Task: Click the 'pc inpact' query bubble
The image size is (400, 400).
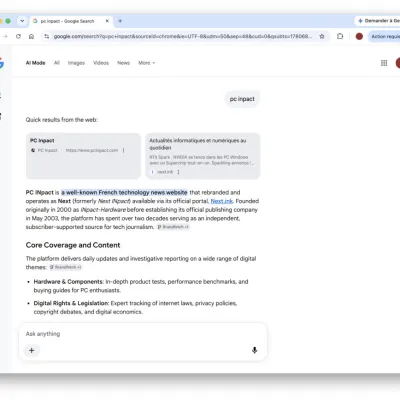Action: tap(242, 99)
